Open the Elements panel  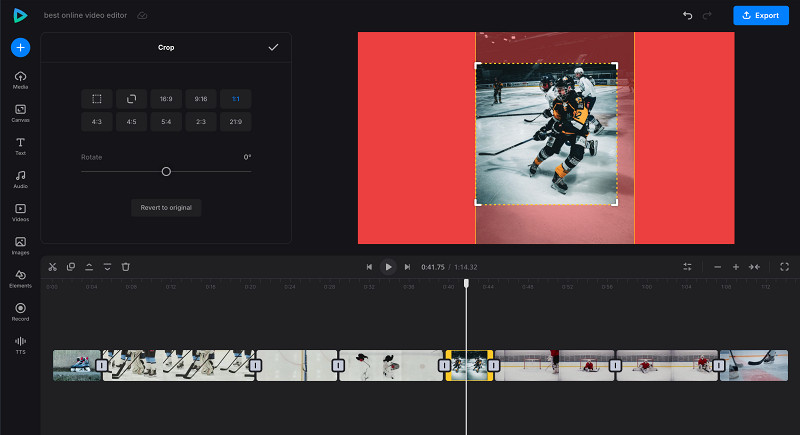point(20,279)
